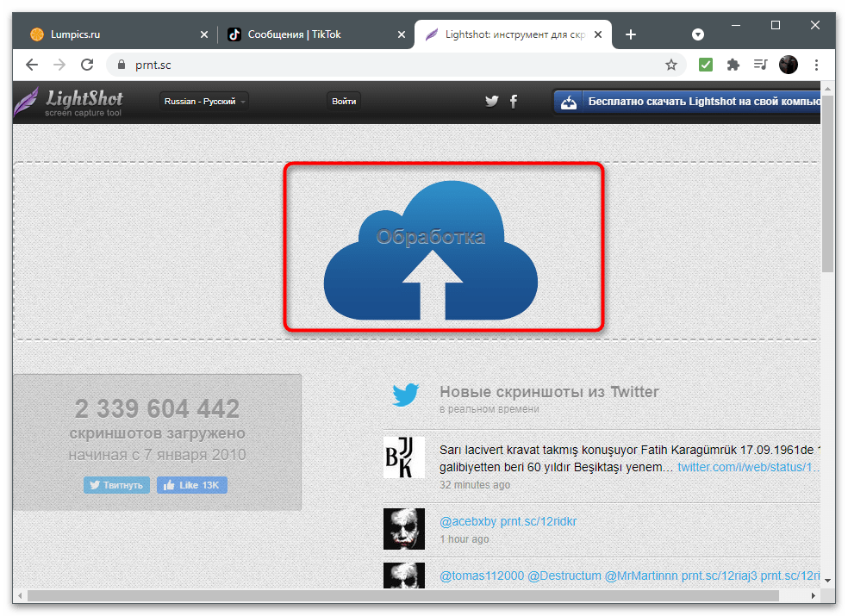
Task: Go back to the previous page
Action: coord(32,65)
